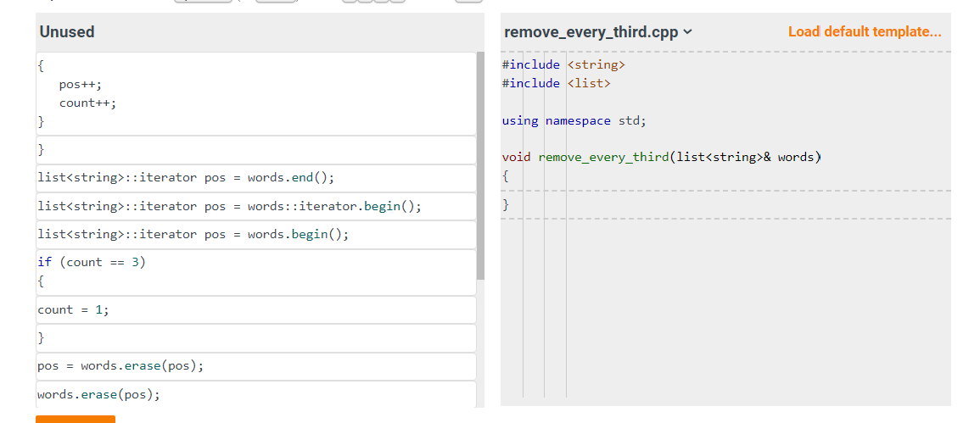
Task: Select closing brace tile above words.end() tile
Action: [256, 150]
